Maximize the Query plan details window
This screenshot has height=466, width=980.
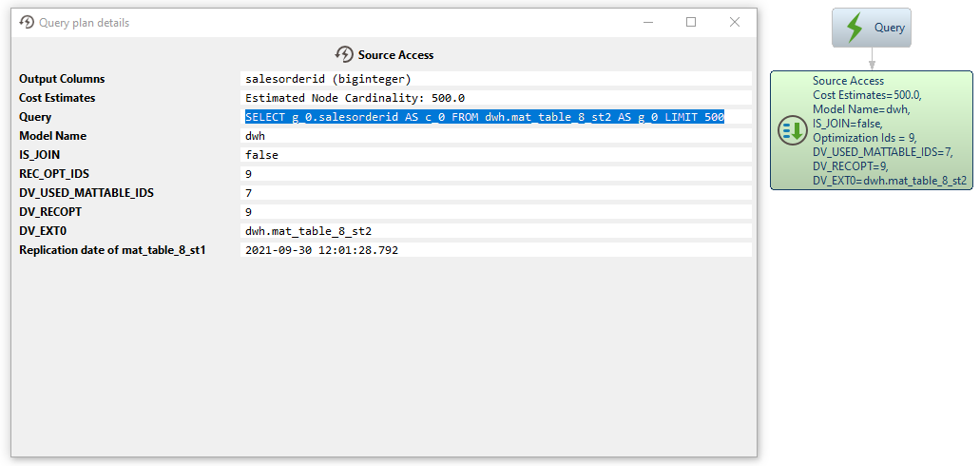point(691,22)
